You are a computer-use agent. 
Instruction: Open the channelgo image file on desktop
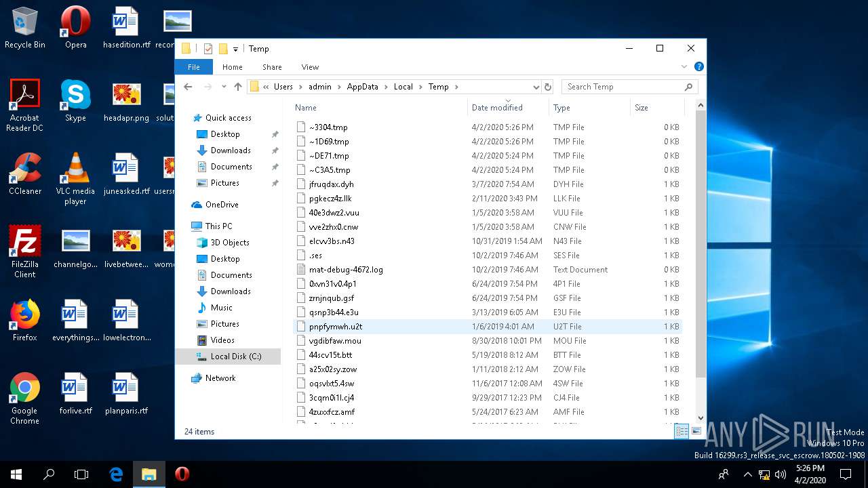click(75, 247)
